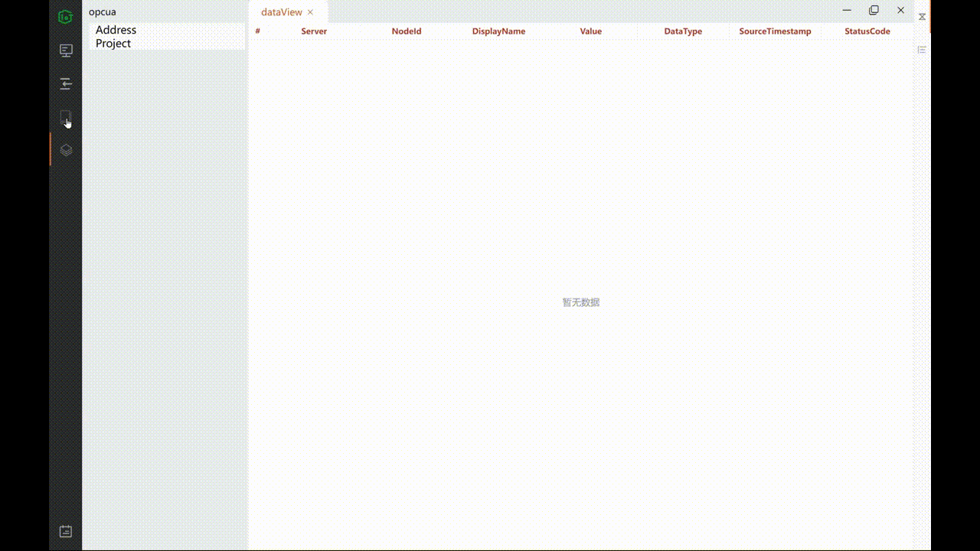This screenshot has height=551, width=980.
Task: Click the NodeId column header
Action: (407, 31)
